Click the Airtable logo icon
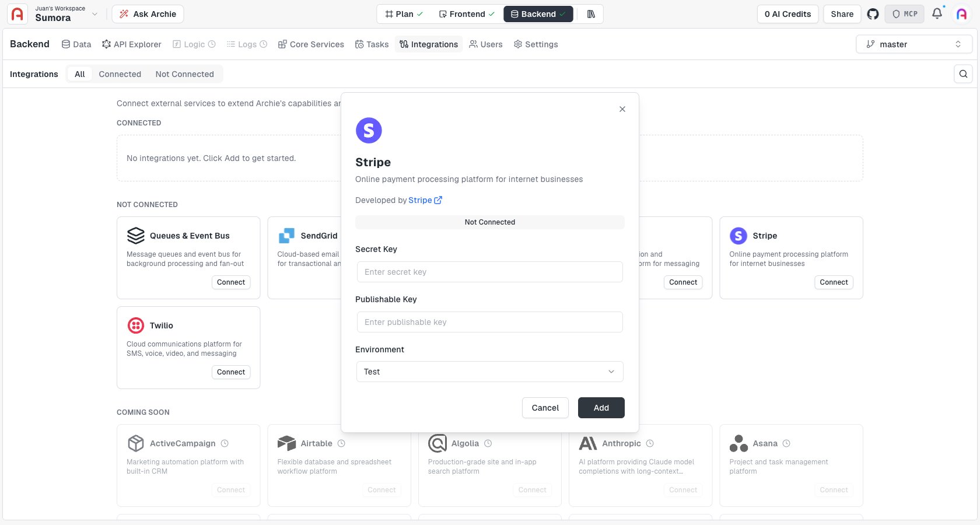Viewport: 980px width, 525px height. click(286, 443)
